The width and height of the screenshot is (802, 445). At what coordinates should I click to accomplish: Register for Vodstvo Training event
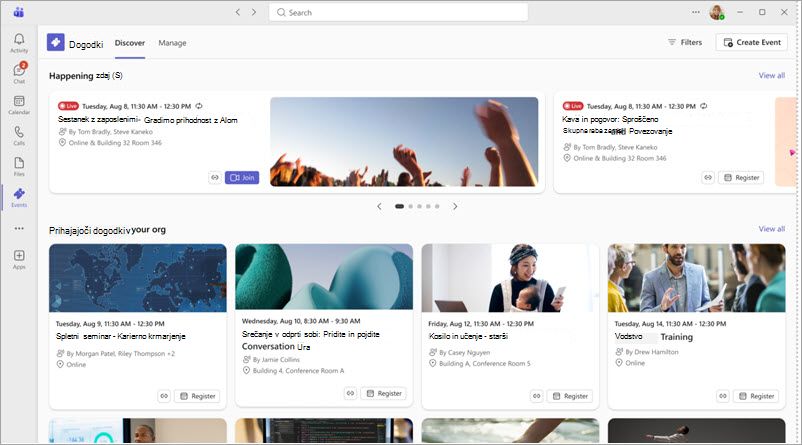click(x=756, y=396)
